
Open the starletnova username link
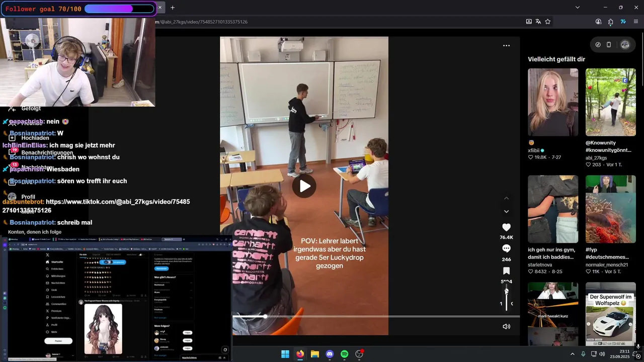click(540, 264)
